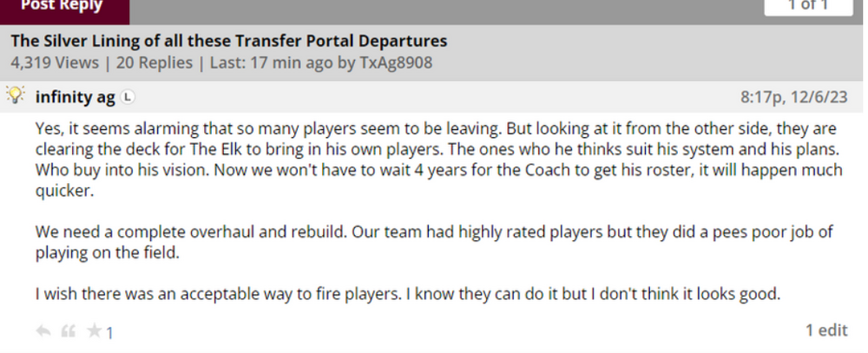The image size is (868, 353).
Task: Click the lightbulb icon beside infinity ag
Action: [16, 95]
